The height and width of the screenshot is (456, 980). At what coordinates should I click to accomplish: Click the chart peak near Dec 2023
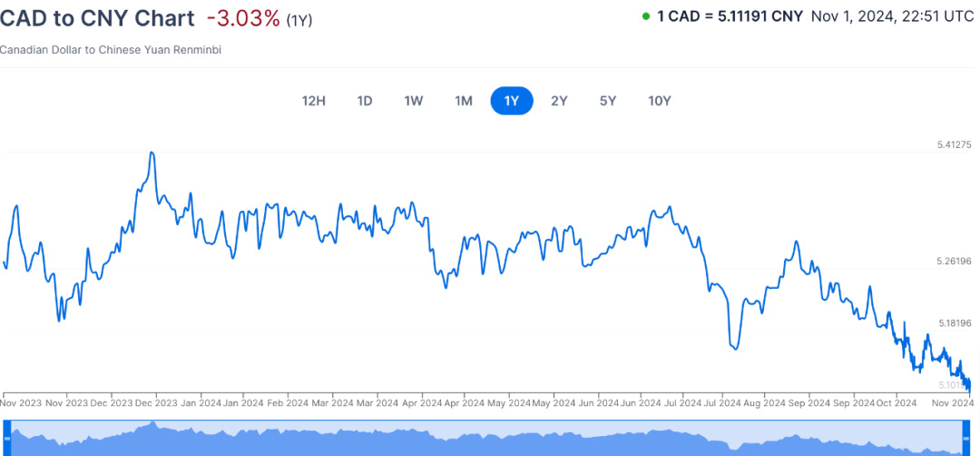(152, 153)
